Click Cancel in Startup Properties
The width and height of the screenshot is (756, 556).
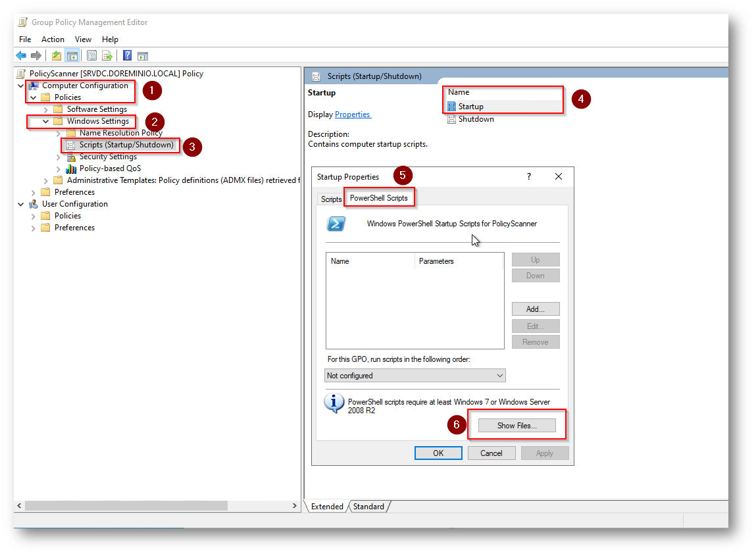[491, 453]
